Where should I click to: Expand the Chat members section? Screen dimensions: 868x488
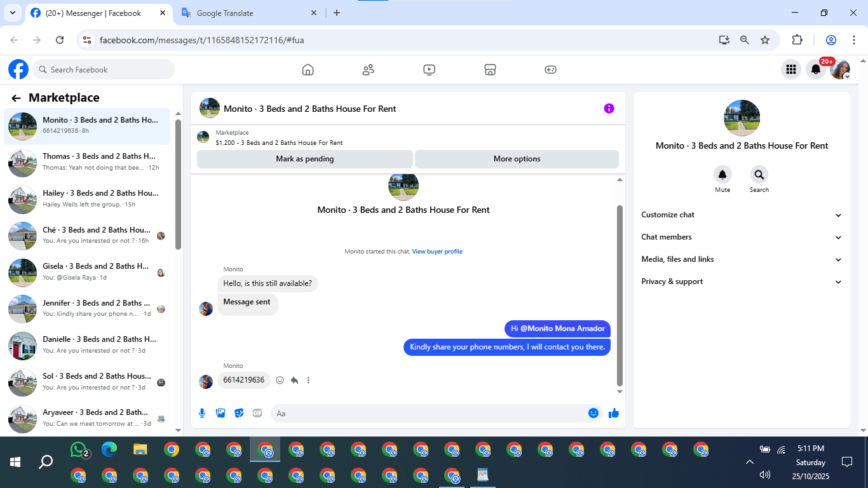(x=742, y=237)
